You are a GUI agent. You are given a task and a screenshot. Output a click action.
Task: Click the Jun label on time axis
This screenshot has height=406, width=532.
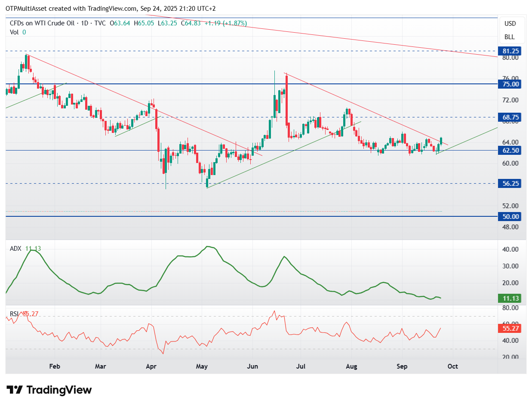point(253,366)
